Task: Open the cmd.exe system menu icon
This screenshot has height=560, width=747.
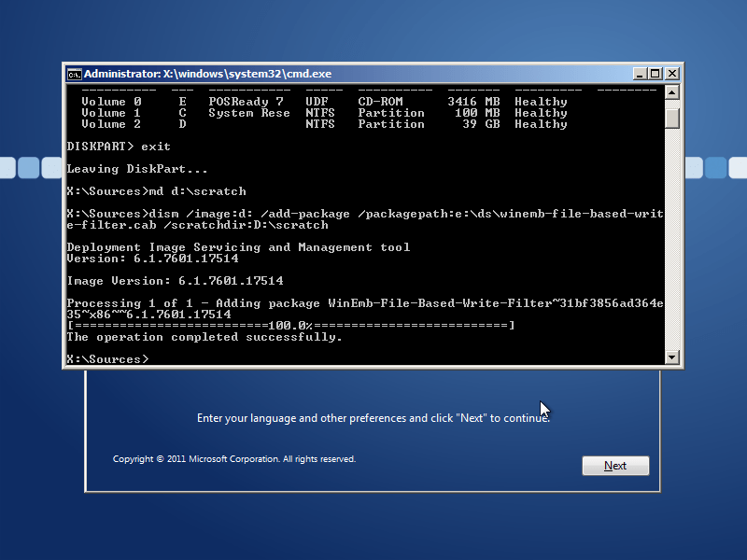Action: [x=74, y=74]
